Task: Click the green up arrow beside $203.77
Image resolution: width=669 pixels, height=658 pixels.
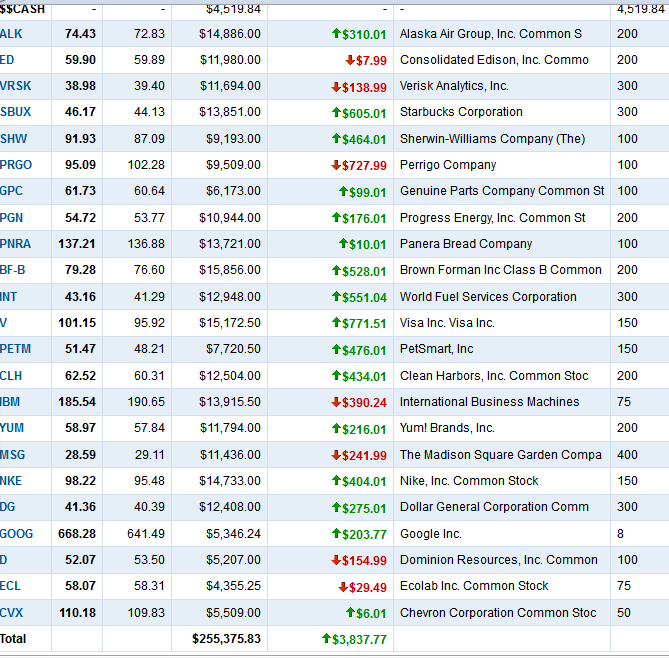Action: click(336, 533)
